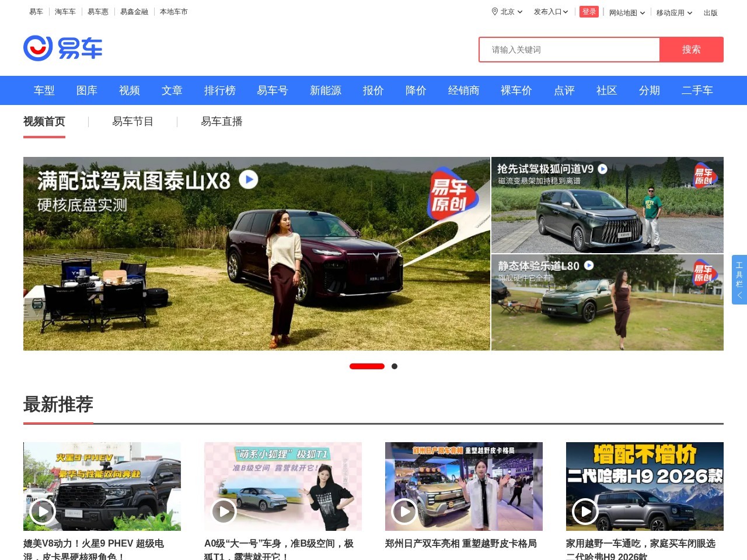The height and width of the screenshot is (560, 747).
Task: Open 分期 in the nav bar
Action: 650,90
